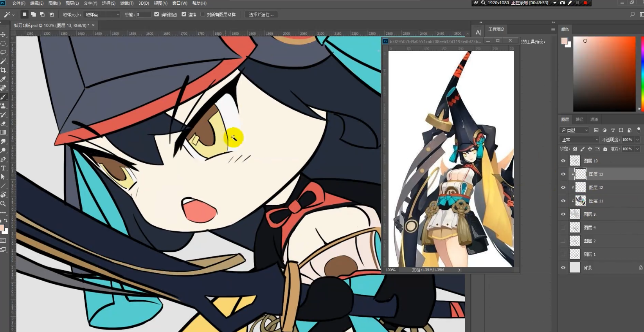Click the lock all padlock icon
Screen dimensions: 644x332
click(x=605, y=149)
